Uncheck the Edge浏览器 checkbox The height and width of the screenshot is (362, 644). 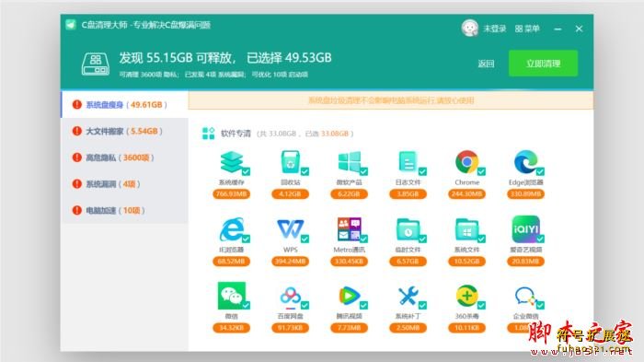pyautogui.click(x=540, y=171)
